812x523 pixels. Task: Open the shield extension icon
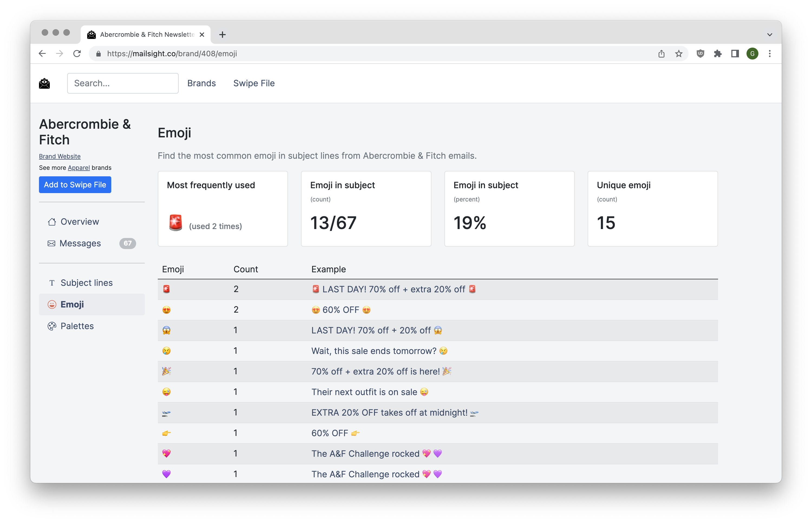point(700,54)
